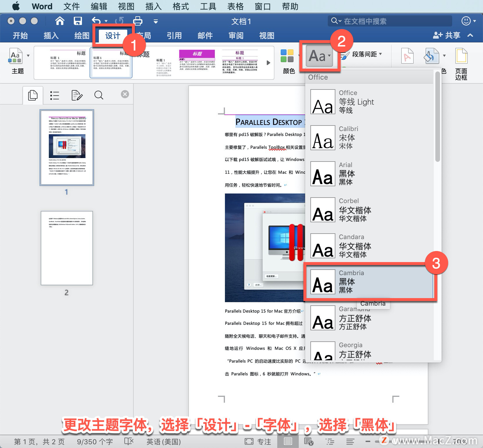Switch to the 视图 ribbon tab
This screenshot has width=483, height=448.
click(267, 36)
